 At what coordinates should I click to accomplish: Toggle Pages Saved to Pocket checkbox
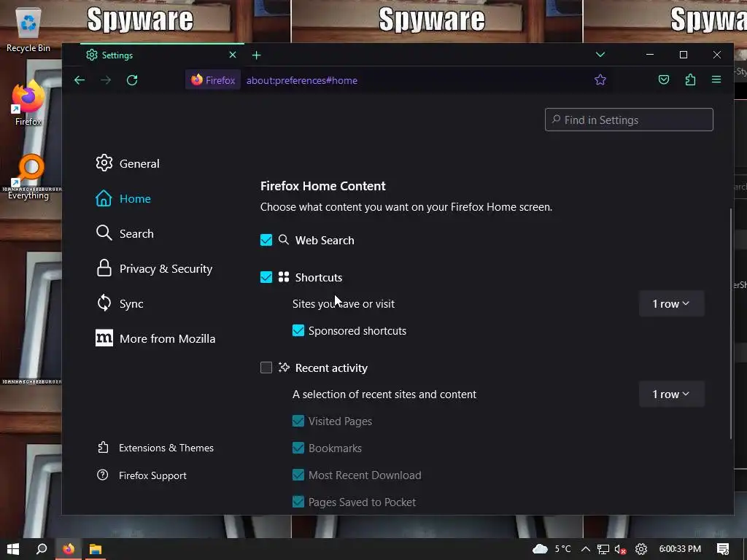298,502
